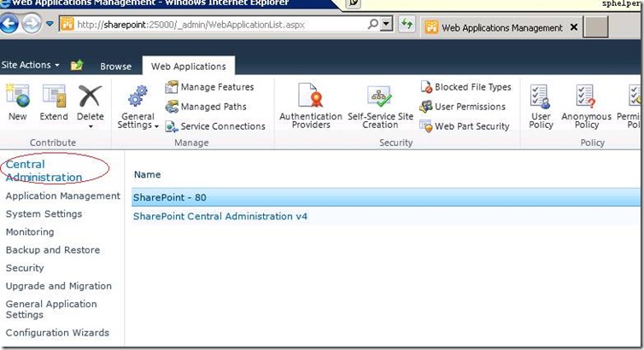Click the Blocked File Types icon
The image size is (644, 350).
(426, 87)
